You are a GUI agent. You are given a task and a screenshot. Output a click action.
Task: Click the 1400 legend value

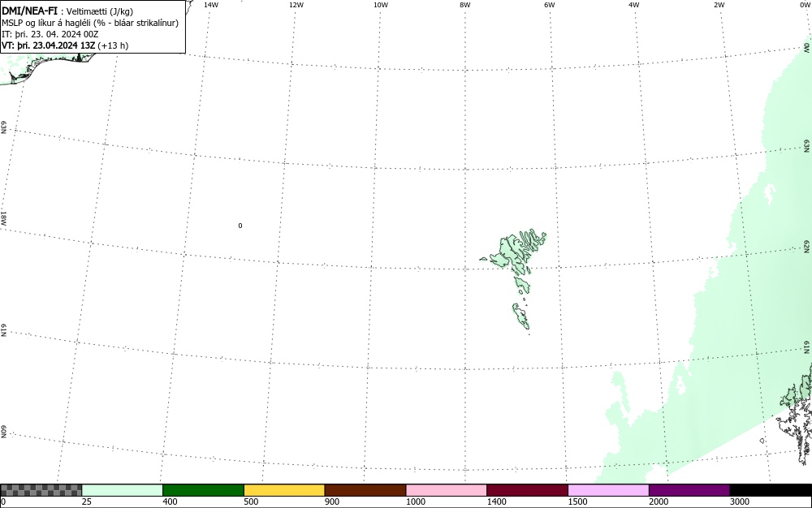click(x=497, y=502)
